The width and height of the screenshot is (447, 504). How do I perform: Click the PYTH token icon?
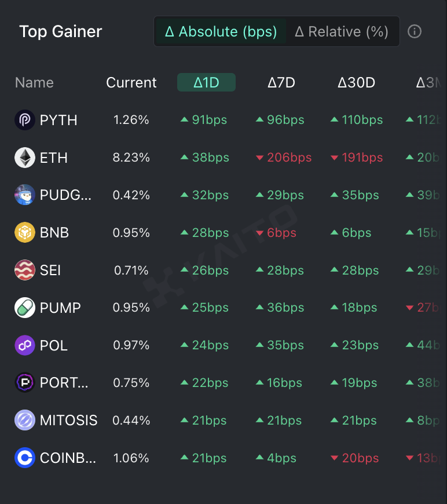[25, 120]
